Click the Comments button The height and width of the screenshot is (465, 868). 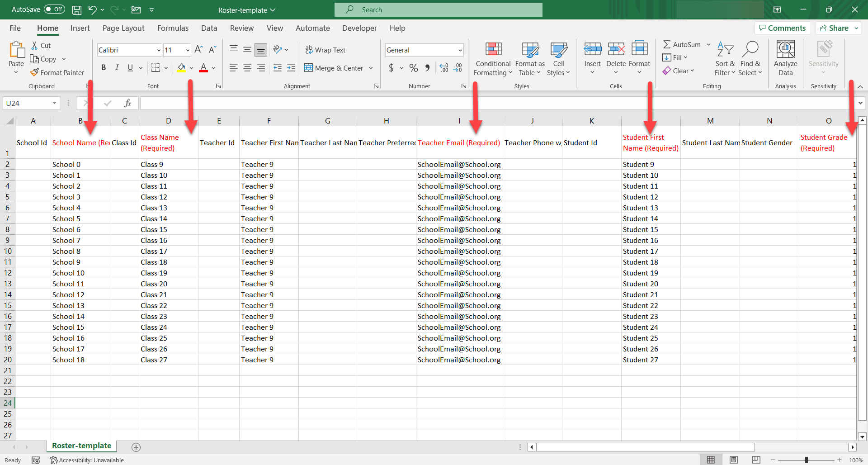coord(783,28)
